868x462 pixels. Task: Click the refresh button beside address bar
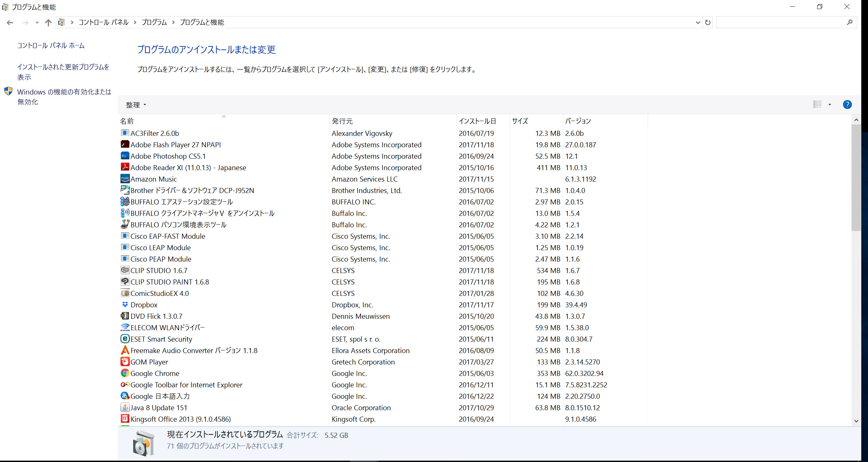point(708,23)
